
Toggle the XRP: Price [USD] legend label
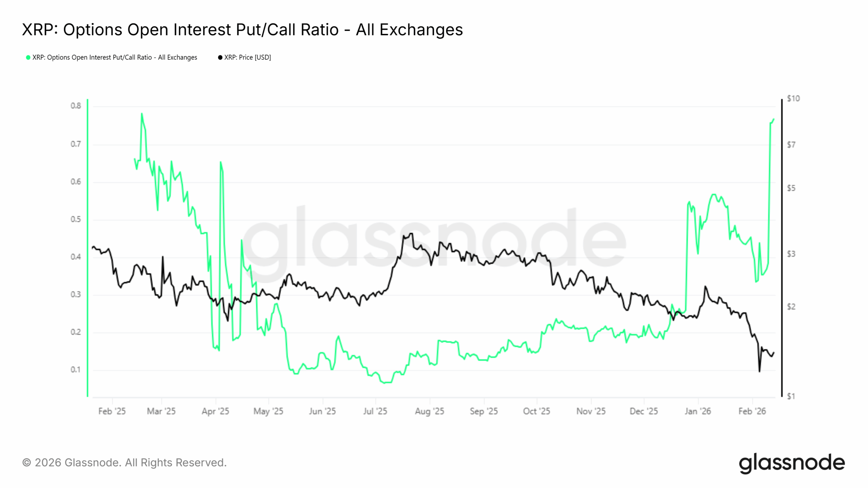pos(248,58)
